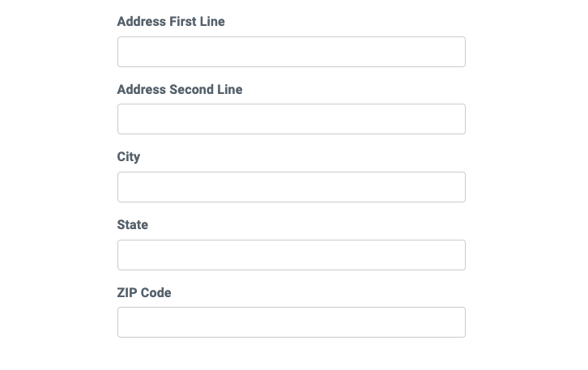
Task: Click the "Address Second Line" label
Action: click(x=180, y=90)
